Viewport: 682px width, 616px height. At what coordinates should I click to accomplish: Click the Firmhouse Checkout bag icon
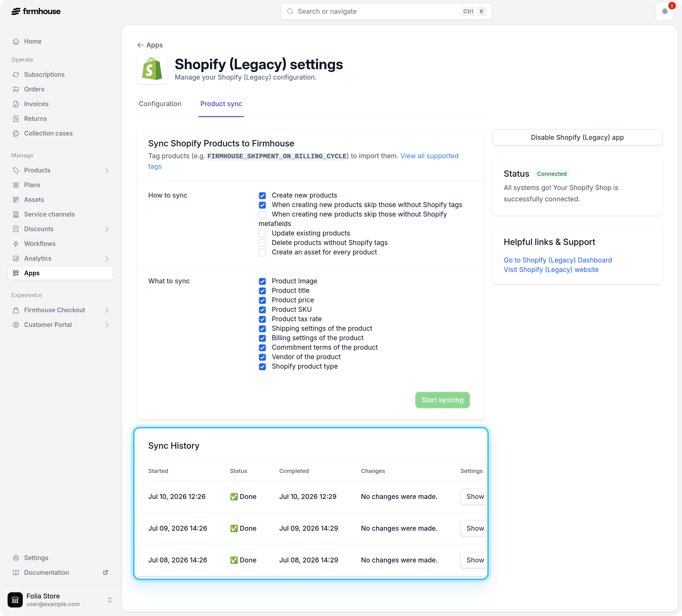[x=16, y=310]
